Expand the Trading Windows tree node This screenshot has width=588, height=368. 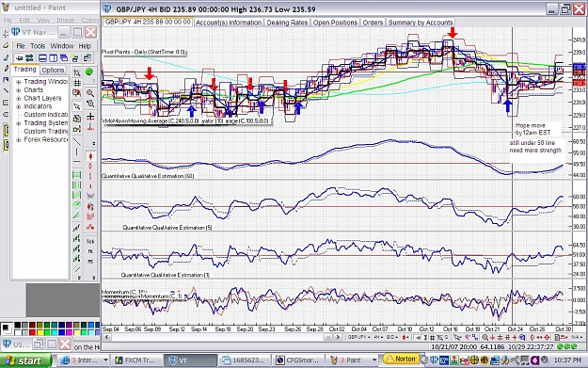coord(19,82)
